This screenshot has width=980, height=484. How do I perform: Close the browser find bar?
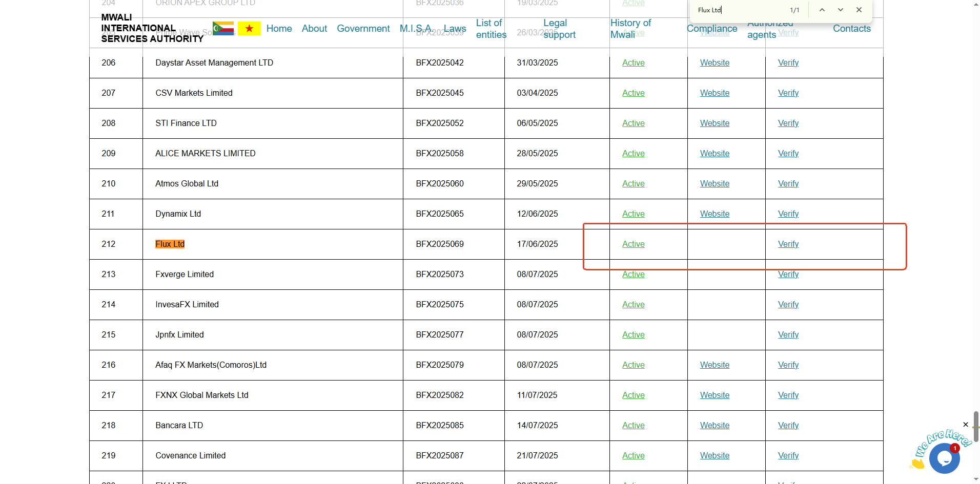click(859, 10)
